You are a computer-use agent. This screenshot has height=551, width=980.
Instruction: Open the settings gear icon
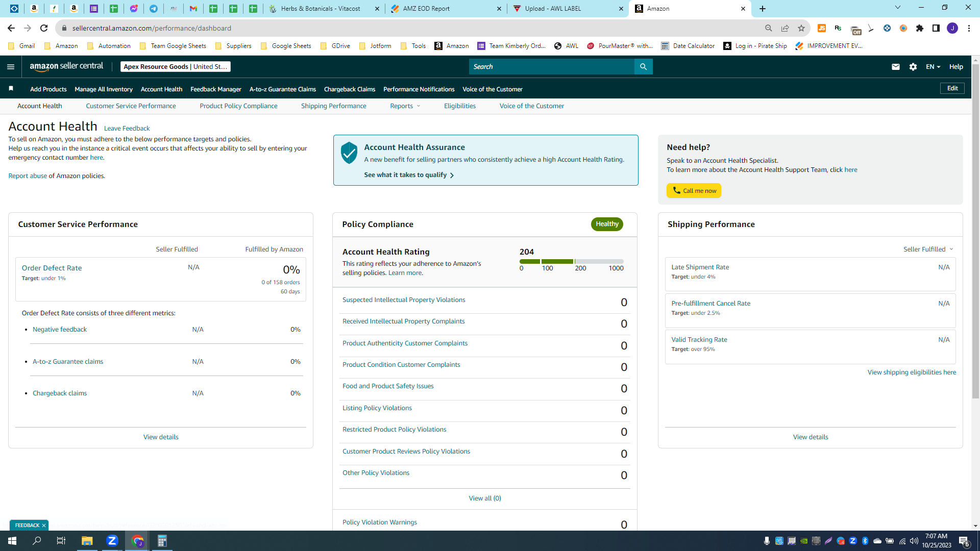tap(913, 67)
